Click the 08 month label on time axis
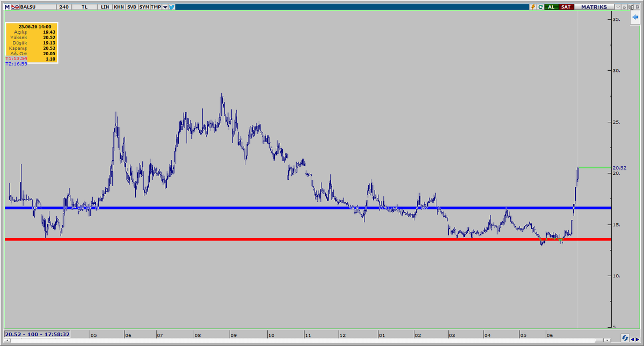 tap(197, 335)
